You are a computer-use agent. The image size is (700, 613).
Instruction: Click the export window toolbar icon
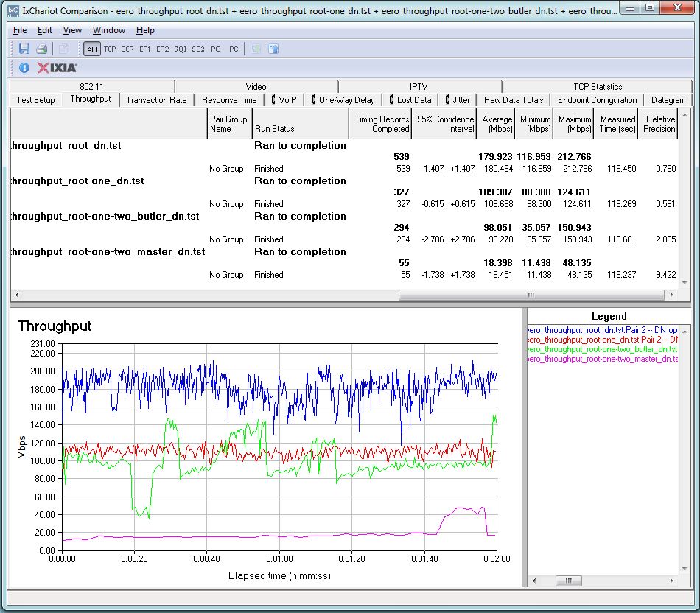(x=273, y=49)
